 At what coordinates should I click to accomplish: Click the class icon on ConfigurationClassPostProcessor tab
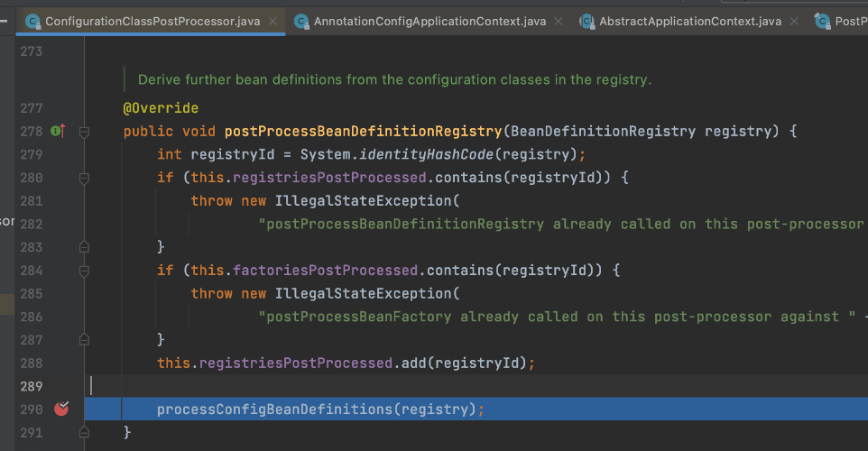(x=32, y=21)
